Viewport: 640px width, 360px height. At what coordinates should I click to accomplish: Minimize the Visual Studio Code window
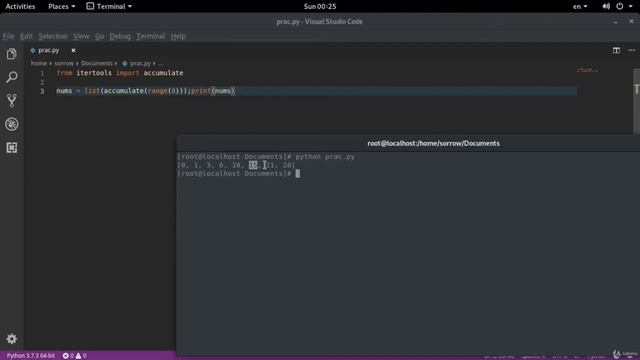(x=616, y=22)
